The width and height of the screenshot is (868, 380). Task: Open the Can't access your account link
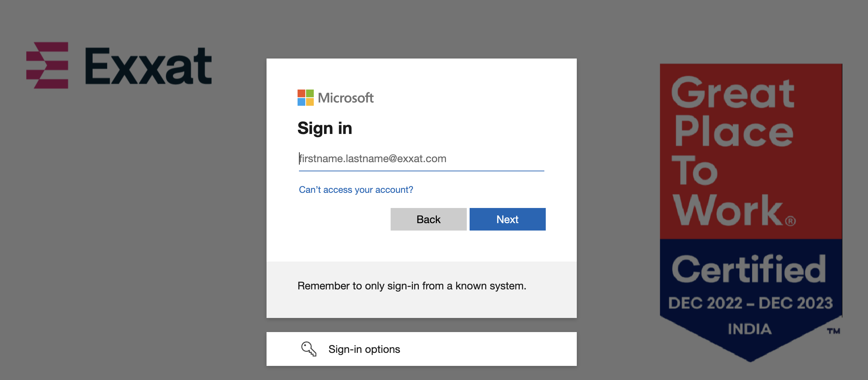tap(356, 190)
